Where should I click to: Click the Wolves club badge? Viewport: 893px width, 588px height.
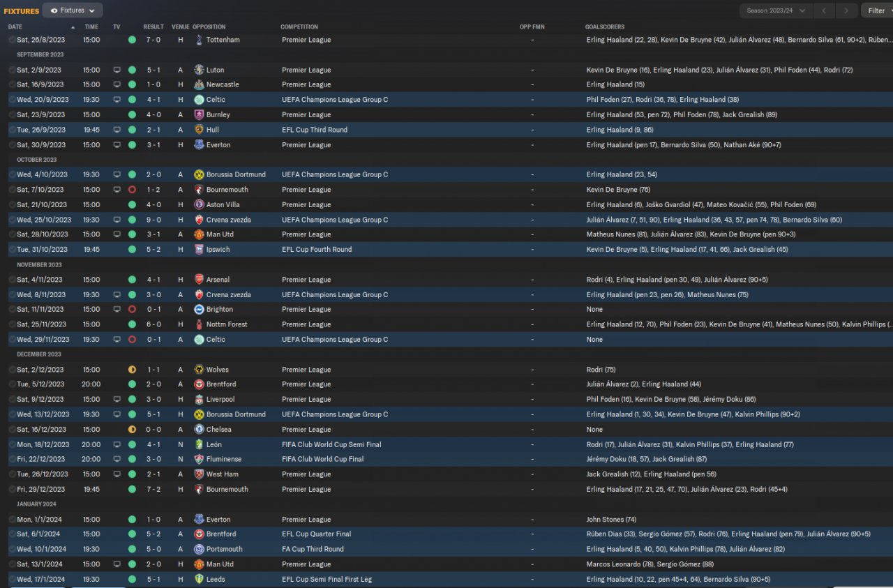199,370
